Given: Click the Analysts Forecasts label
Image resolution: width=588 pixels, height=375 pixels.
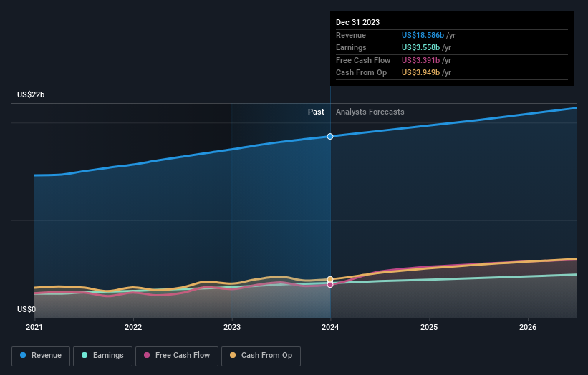Looking at the screenshot, I should click(370, 112).
